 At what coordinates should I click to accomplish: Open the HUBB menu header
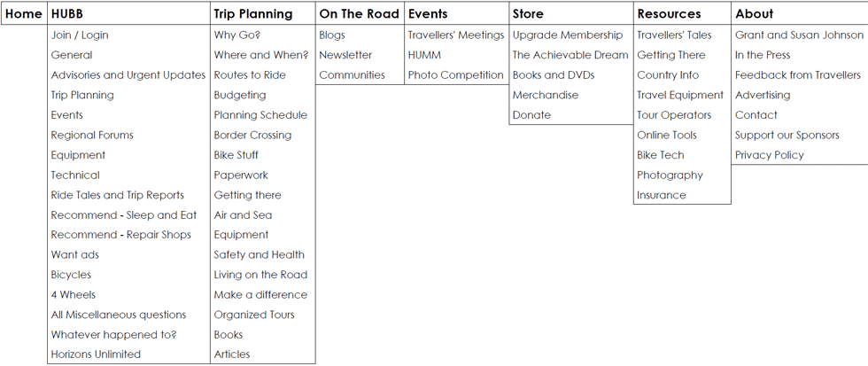tap(67, 14)
